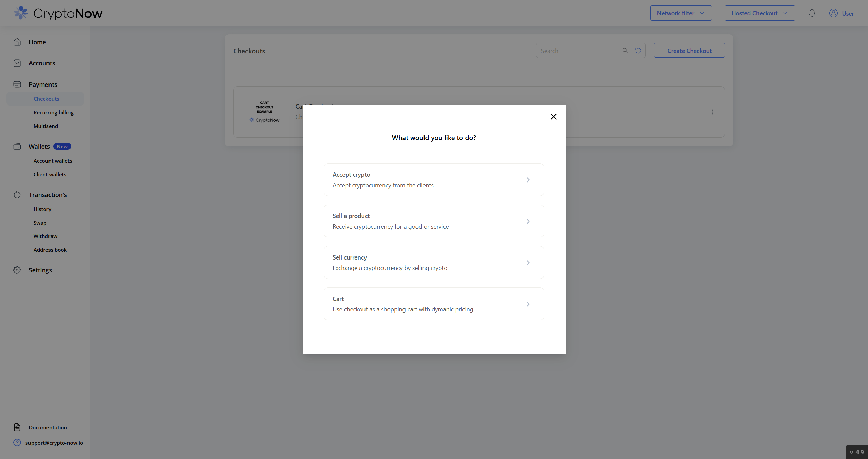
Task: Open the Withdraw page
Action: [45, 236]
